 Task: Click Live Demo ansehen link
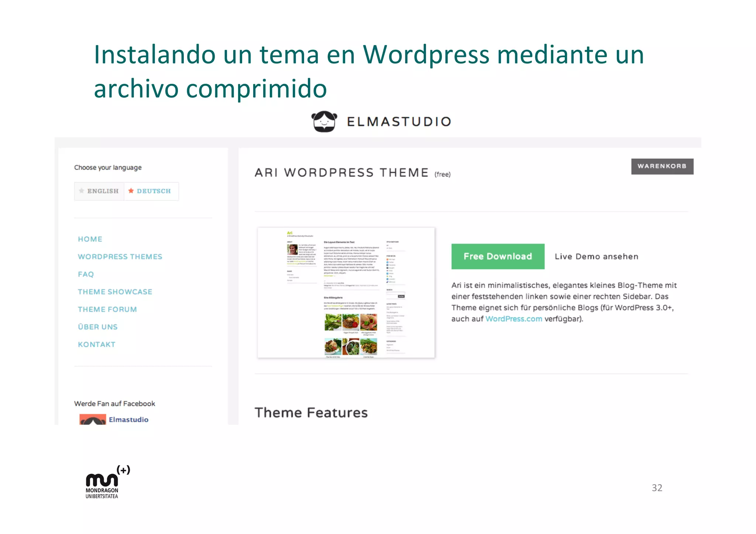597,256
